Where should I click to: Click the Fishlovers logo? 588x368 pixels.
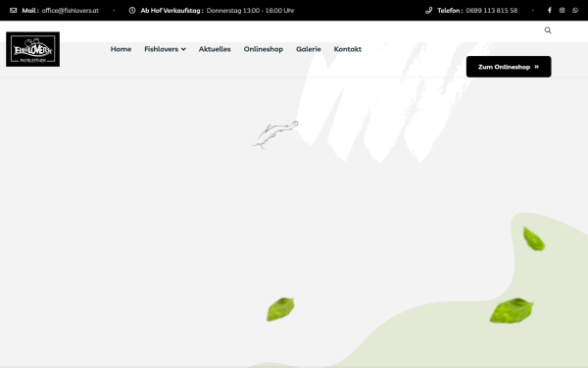point(32,49)
